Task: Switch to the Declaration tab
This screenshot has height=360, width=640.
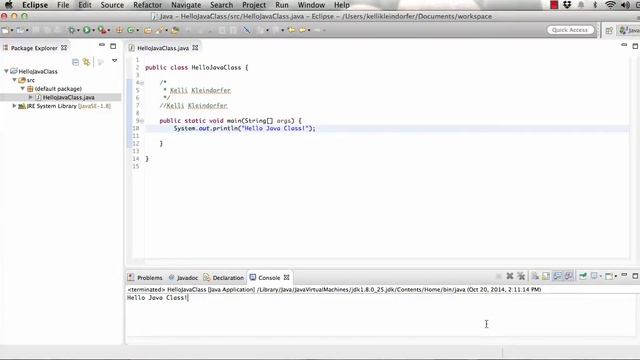Action: 224,278
